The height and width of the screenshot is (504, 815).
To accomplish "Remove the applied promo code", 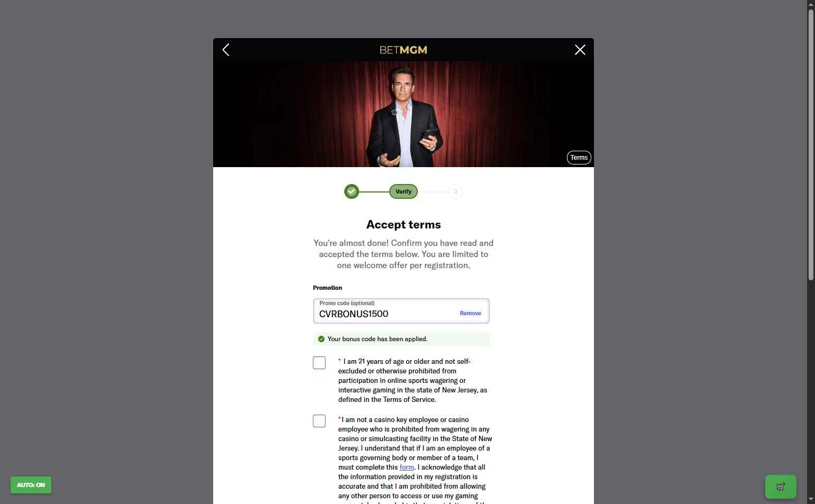I will (470, 313).
